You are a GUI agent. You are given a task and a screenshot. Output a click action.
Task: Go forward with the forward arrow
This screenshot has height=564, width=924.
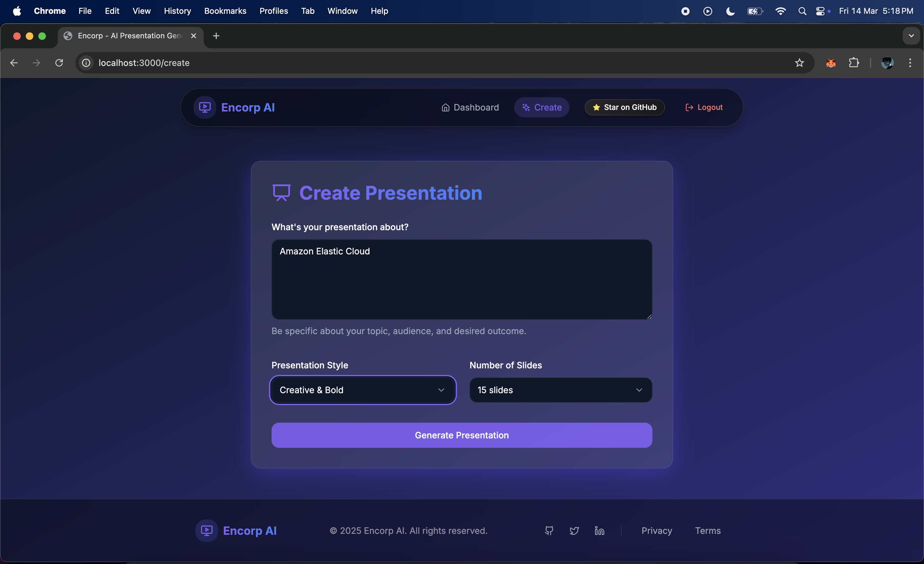tap(36, 63)
